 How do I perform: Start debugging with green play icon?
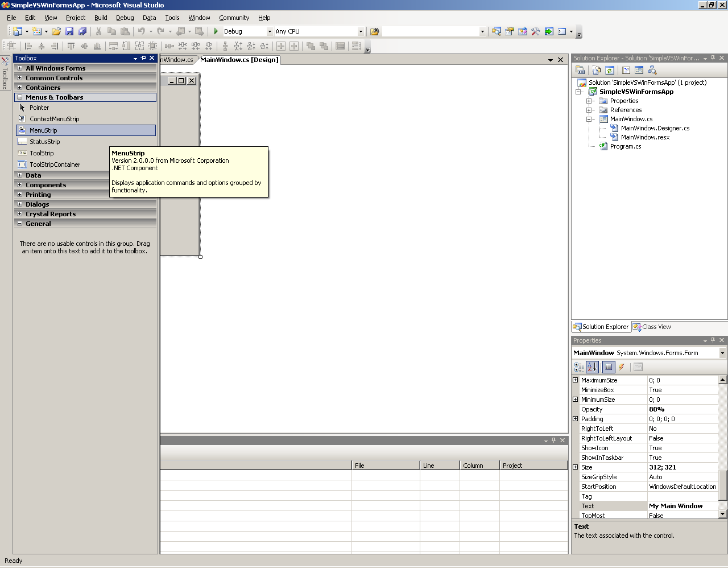click(x=216, y=31)
